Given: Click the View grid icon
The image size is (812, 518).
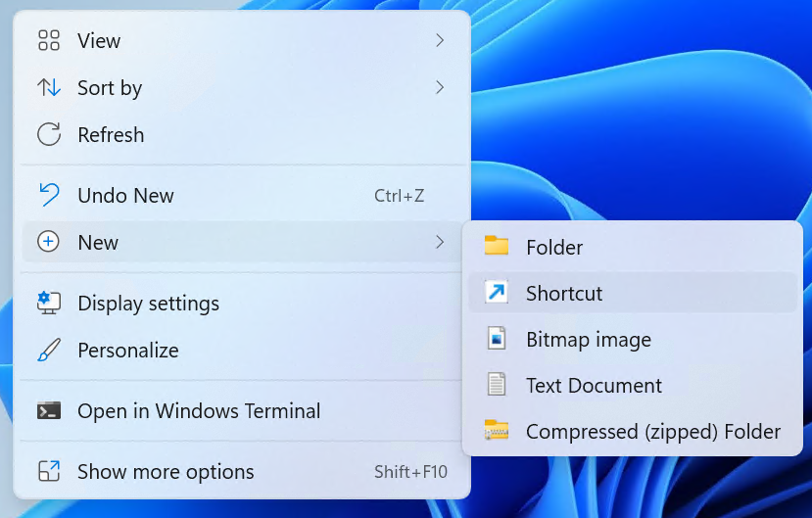Looking at the screenshot, I should 49,41.
